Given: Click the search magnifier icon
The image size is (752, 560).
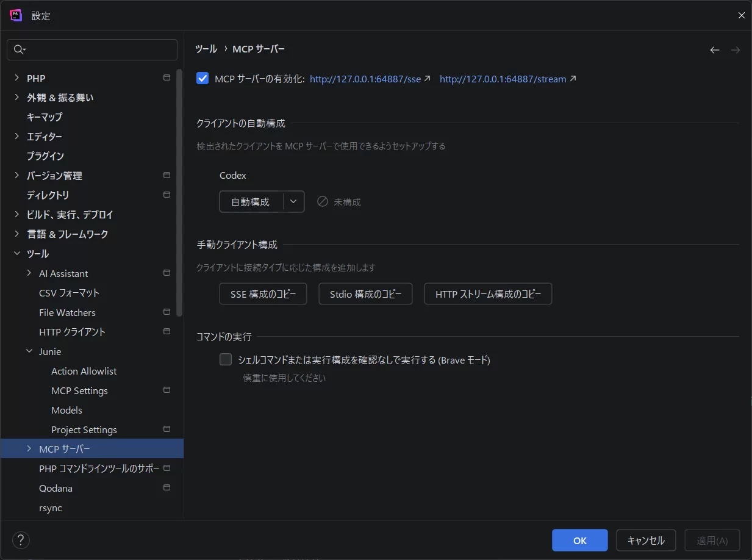Looking at the screenshot, I should 19,49.
